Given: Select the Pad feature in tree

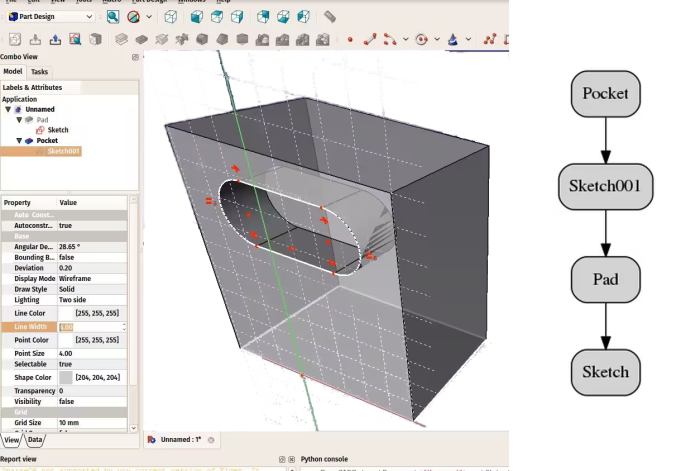Looking at the screenshot, I should pyautogui.click(x=42, y=120).
